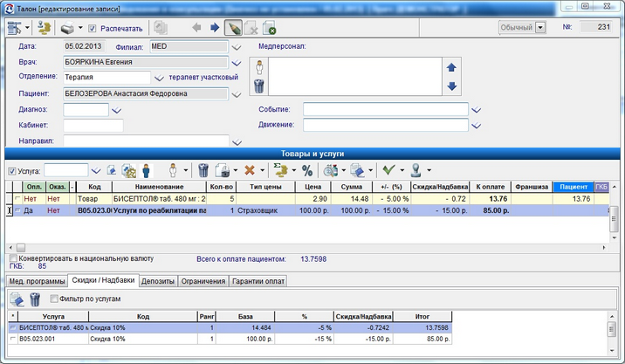Click the blue person icon in services toolbar
Screen dimensions: 625x364
(x=147, y=170)
